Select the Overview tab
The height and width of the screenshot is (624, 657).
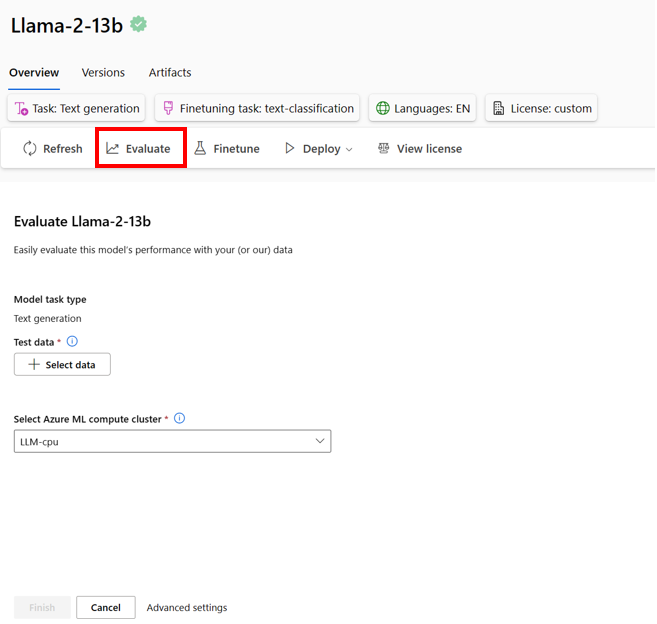coord(34,73)
